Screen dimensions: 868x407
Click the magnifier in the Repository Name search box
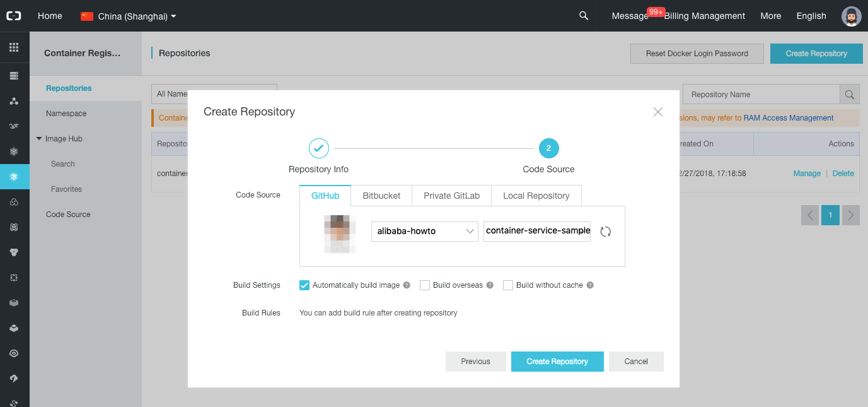pos(849,94)
